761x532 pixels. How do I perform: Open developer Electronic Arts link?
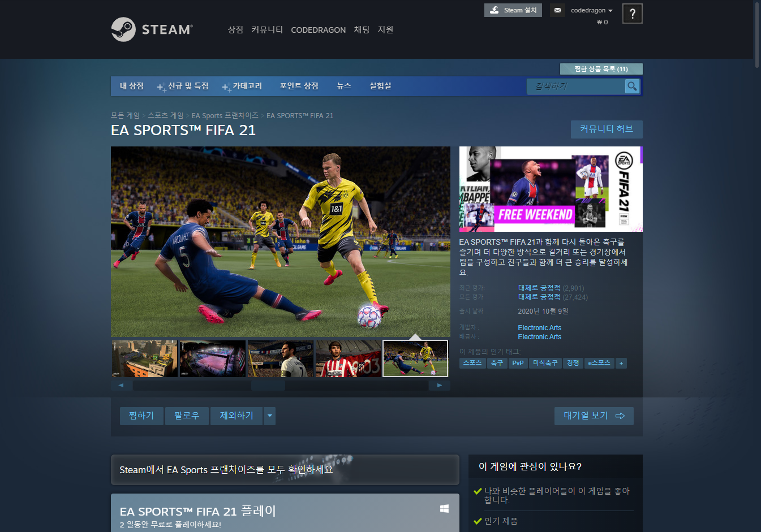pyautogui.click(x=540, y=328)
